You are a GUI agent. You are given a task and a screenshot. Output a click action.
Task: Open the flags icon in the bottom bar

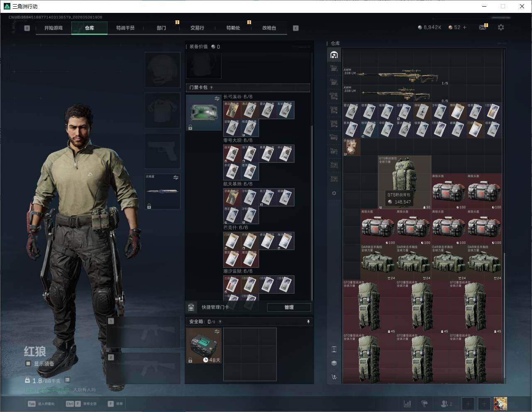coord(425,404)
